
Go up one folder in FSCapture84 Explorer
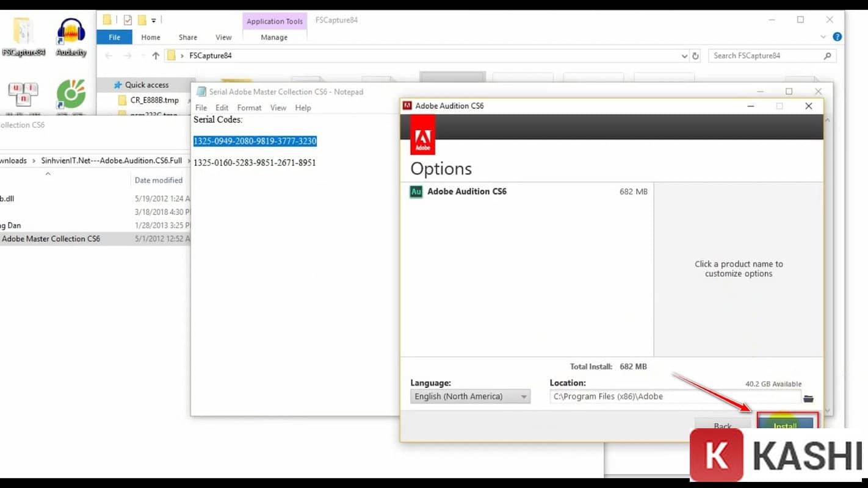[x=156, y=56]
